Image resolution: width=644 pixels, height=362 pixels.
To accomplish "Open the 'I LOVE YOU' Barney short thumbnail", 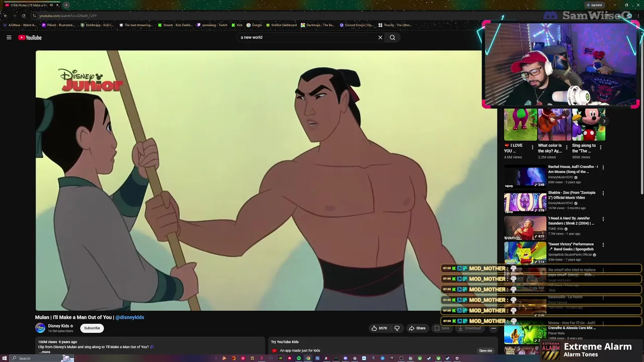I will click(520, 125).
